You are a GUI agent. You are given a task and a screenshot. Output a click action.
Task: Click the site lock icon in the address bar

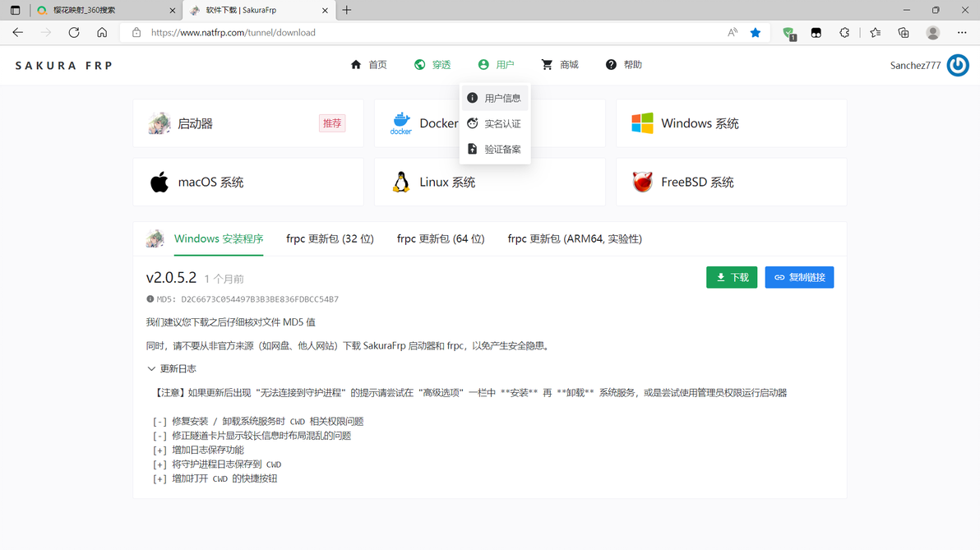point(136,33)
